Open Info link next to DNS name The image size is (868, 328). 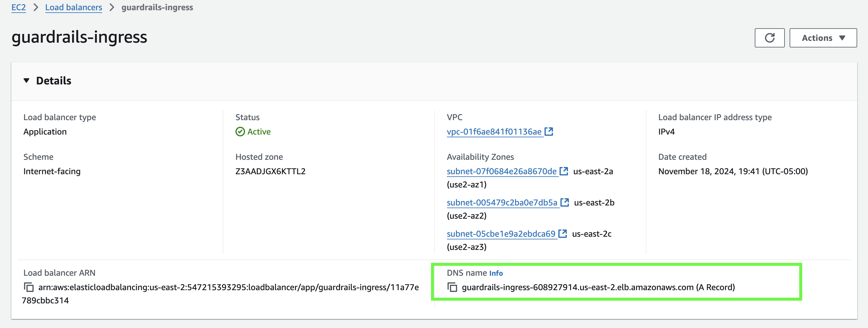click(x=496, y=273)
